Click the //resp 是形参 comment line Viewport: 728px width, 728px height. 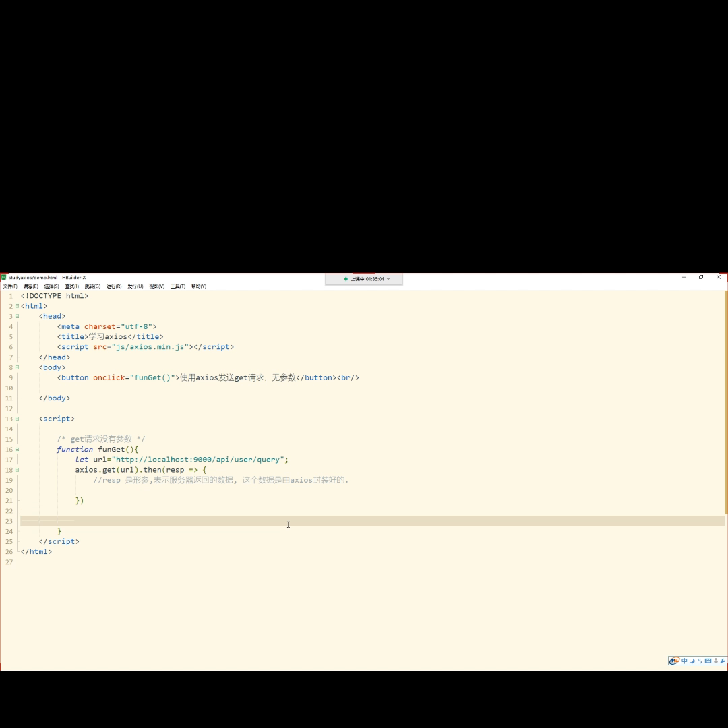tap(221, 480)
